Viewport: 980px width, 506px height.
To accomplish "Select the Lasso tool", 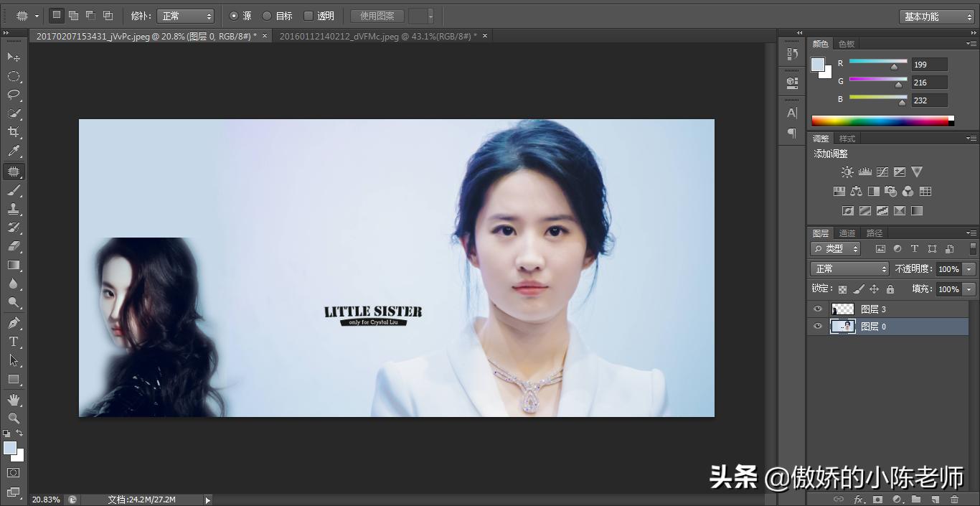I will [14, 95].
